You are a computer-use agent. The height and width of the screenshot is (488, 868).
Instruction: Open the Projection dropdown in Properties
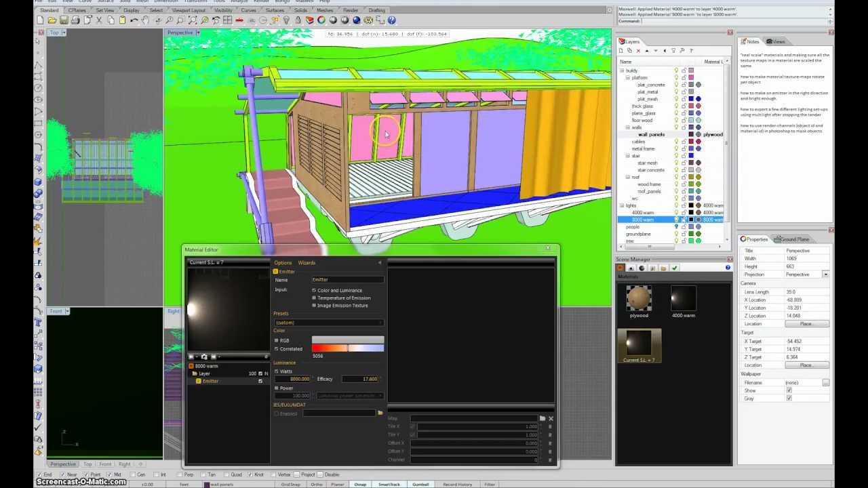coord(825,274)
